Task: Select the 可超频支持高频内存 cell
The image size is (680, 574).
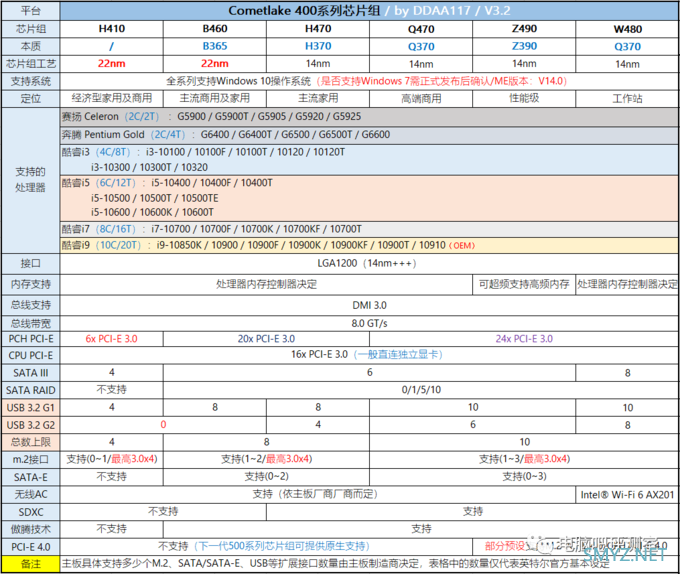Action: (x=524, y=284)
